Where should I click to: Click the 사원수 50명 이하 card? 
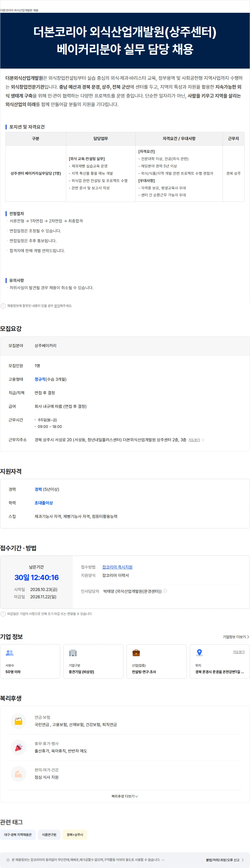[30, 661]
